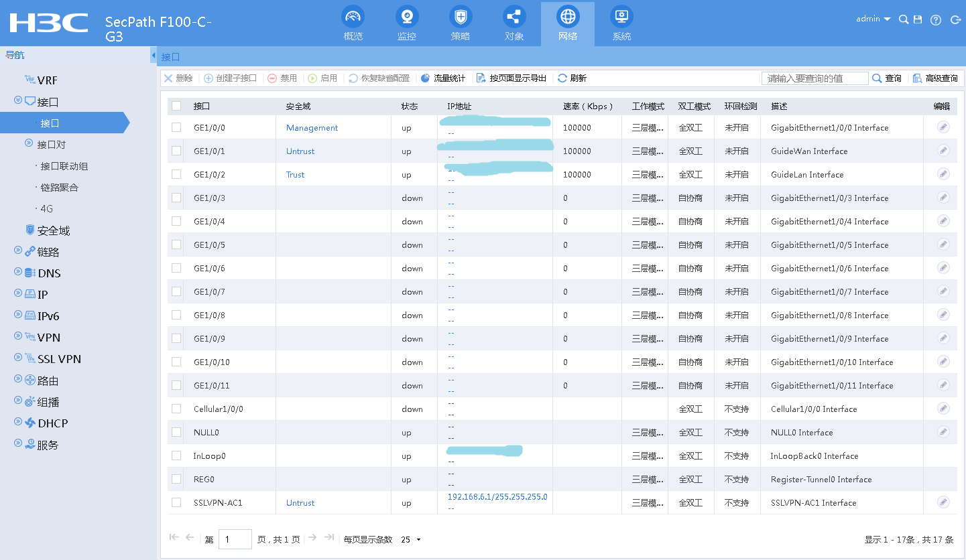Open the 监控 monitoring icon
Viewport: 966px width, 560px height.
[406, 17]
